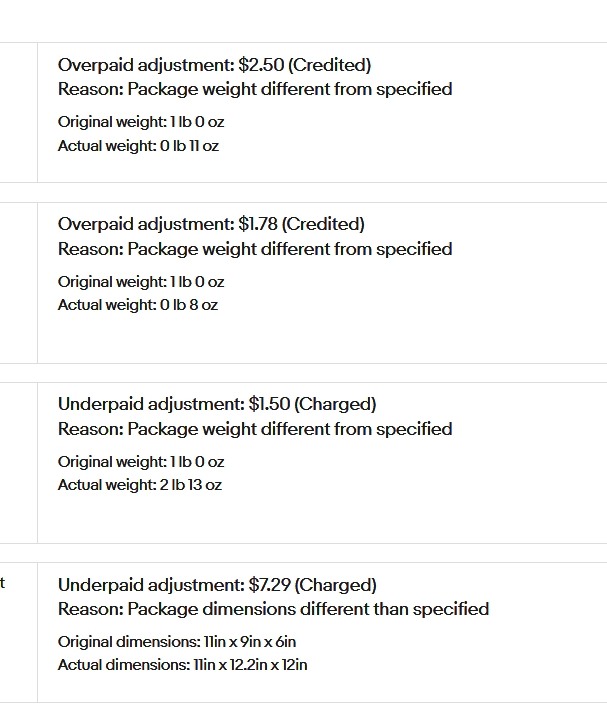Screen dimensions: 607x706
Task: Click the Overpaid adjustment $1.78 Credited heading
Action: pyautogui.click(x=211, y=224)
